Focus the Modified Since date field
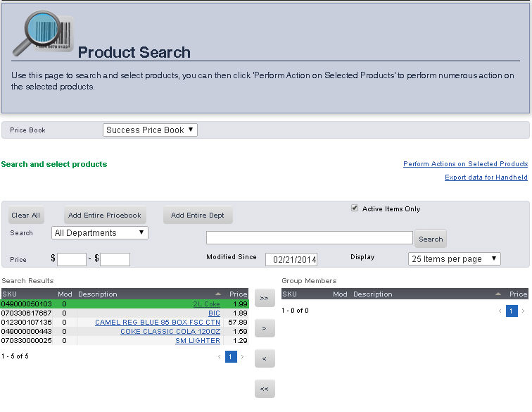The image size is (532, 412). coord(291,259)
